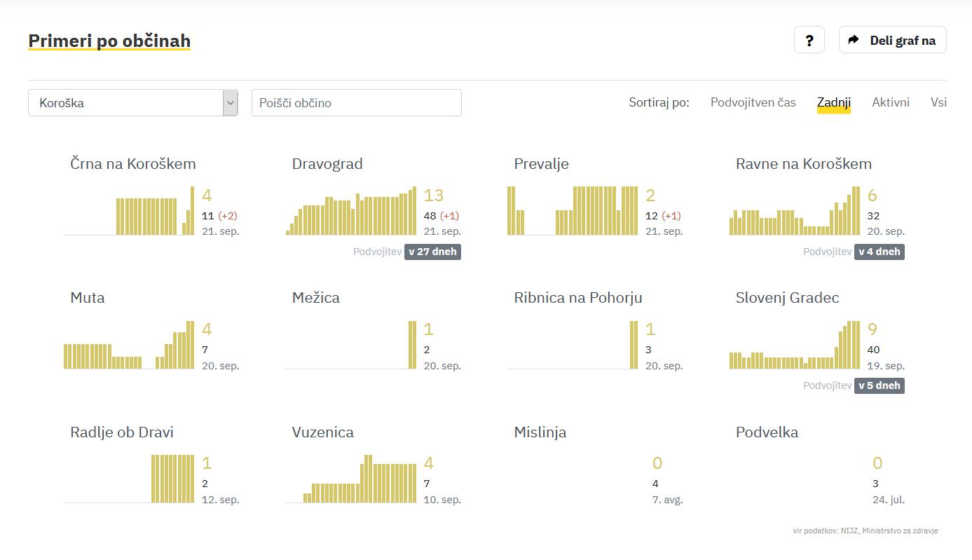Click the Vuzenica bar chart

pyautogui.click(x=351, y=479)
